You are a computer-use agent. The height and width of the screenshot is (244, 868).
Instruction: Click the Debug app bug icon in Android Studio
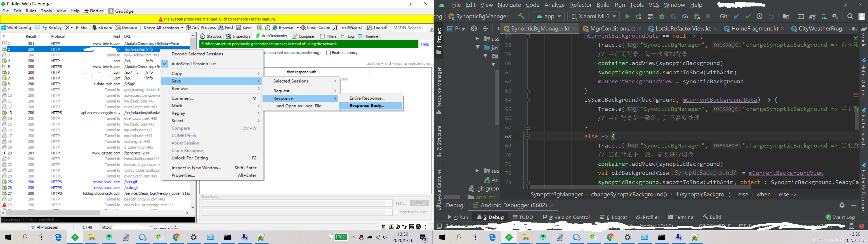click(x=662, y=16)
